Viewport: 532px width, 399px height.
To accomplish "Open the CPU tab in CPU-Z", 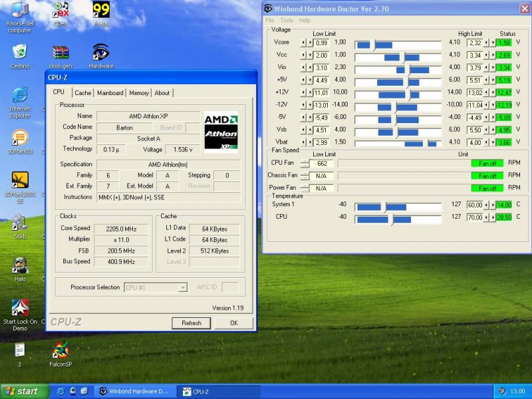I will click(59, 92).
